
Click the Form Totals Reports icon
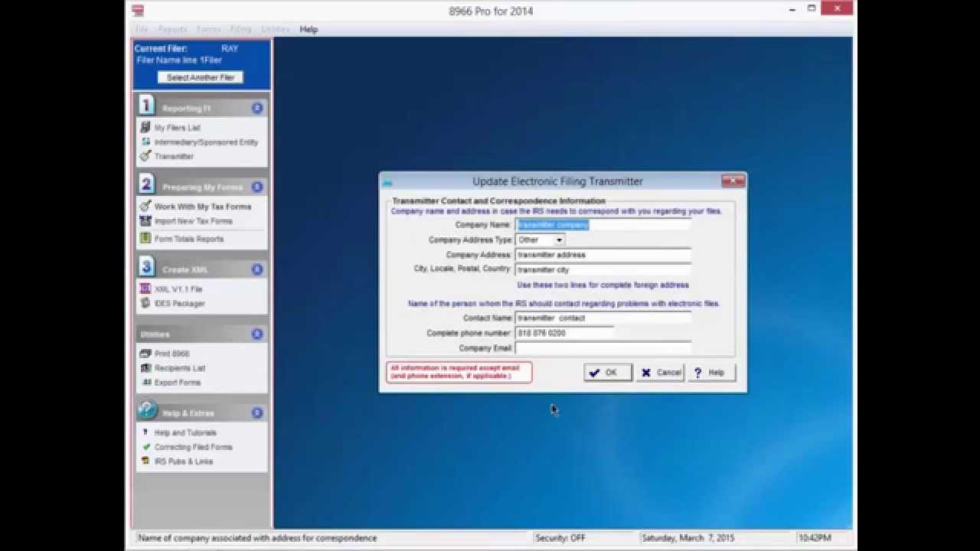(145, 239)
